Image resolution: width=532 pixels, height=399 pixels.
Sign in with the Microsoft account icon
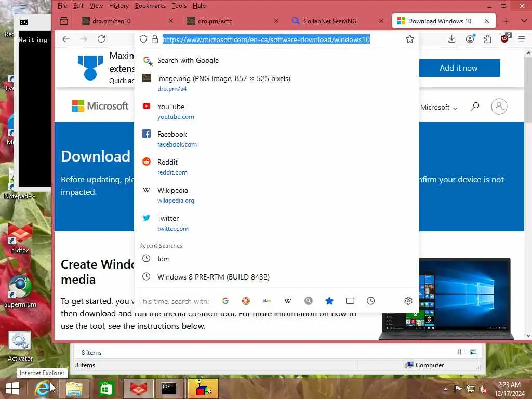[499, 107]
